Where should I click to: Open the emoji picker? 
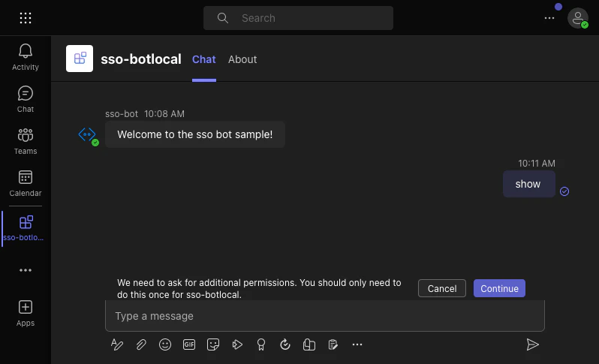[x=165, y=344]
